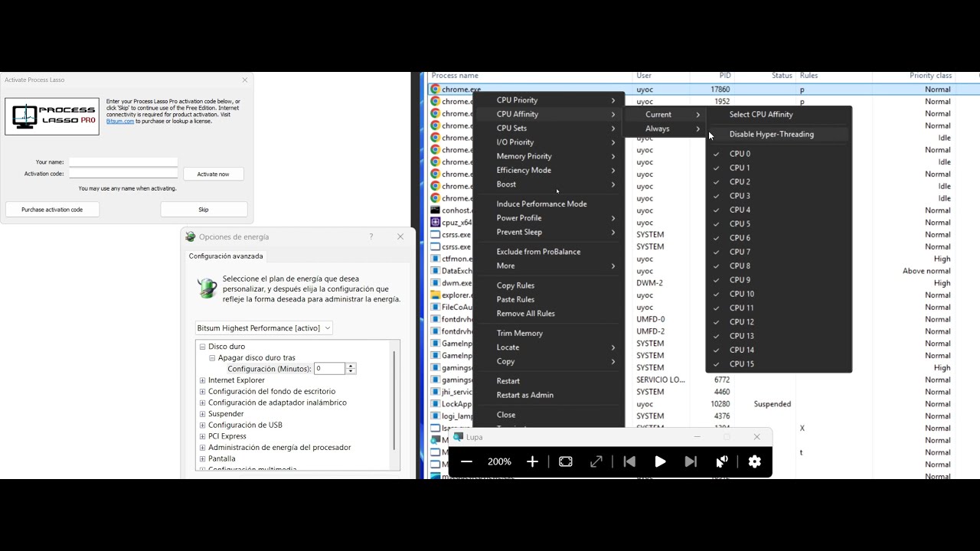Click the Activation code input field
This screenshot has width=980, height=551.
coord(123,174)
